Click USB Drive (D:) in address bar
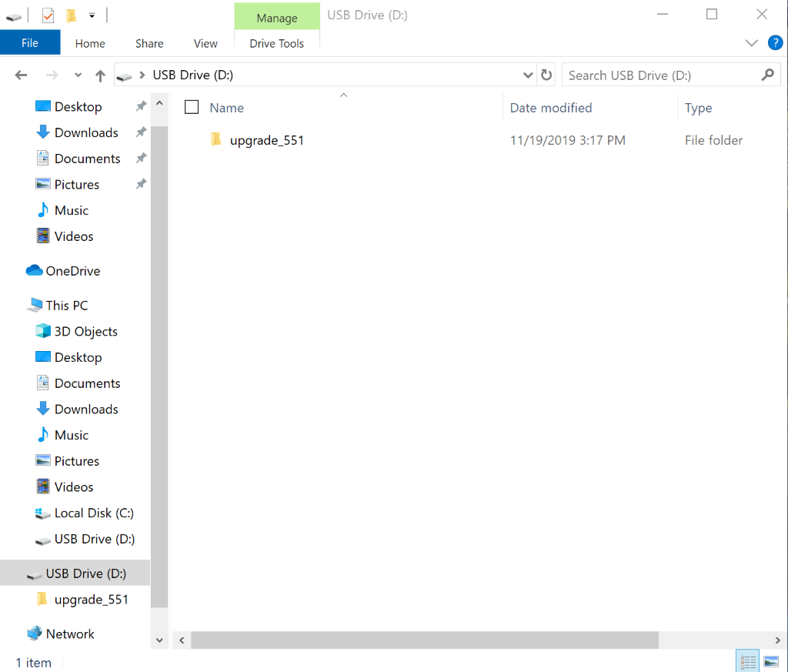The image size is (788, 672). coord(193,75)
